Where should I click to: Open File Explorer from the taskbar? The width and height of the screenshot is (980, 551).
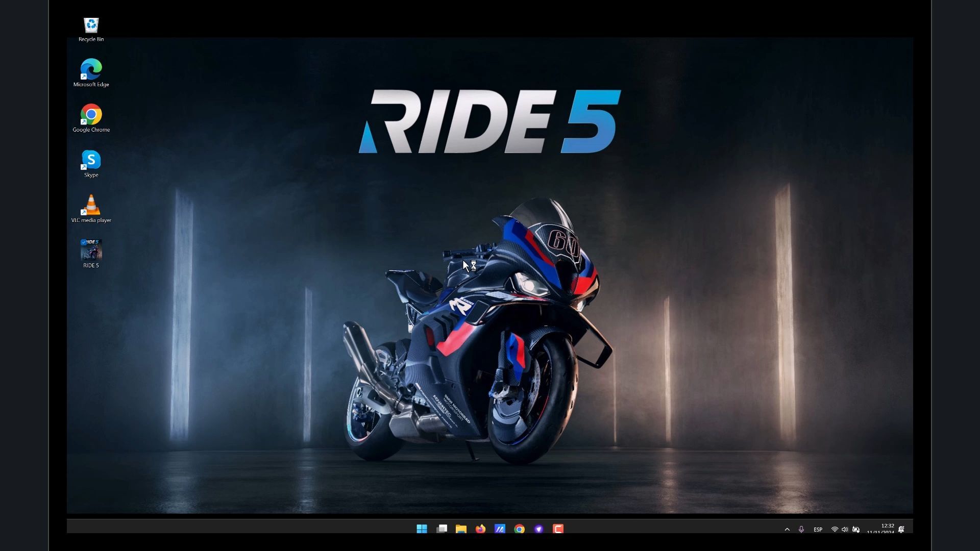coord(461,529)
